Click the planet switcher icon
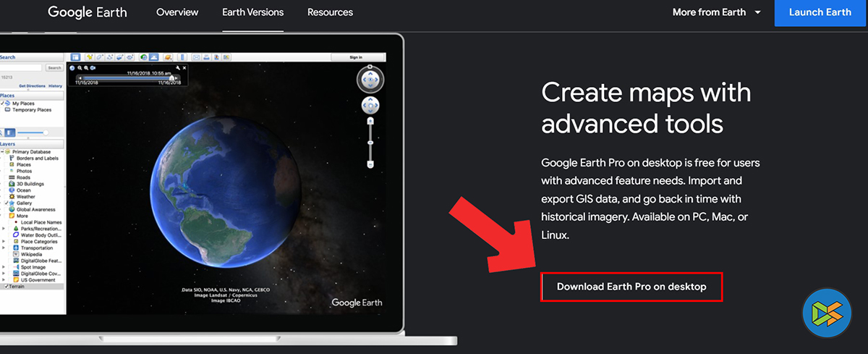 tap(168, 57)
